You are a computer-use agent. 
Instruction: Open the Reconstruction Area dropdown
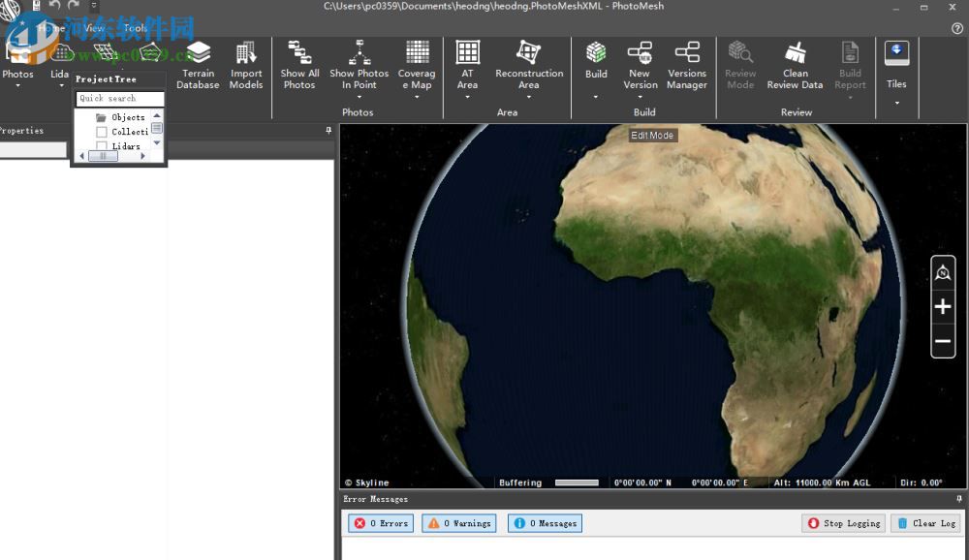pos(529,97)
